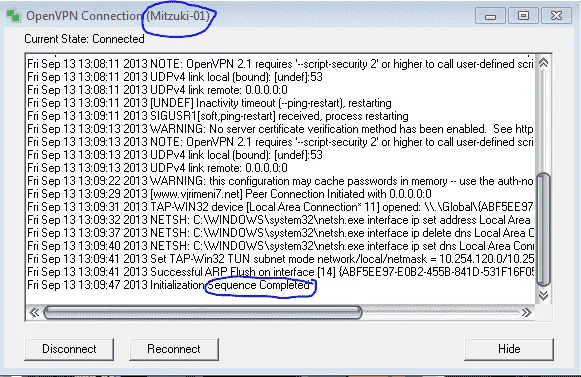The height and width of the screenshot is (377, 581).
Task: Disconnect the VPN connection
Action: coord(69,349)
